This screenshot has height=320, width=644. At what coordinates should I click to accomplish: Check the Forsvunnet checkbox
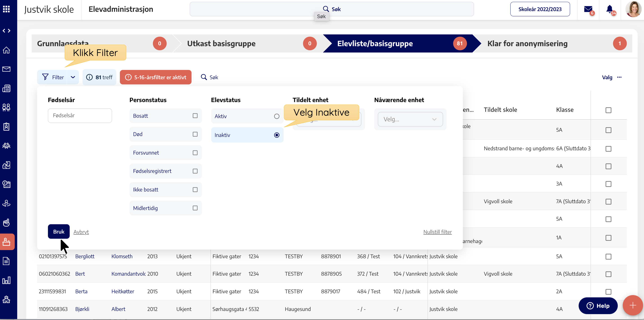tap(195, 153)
